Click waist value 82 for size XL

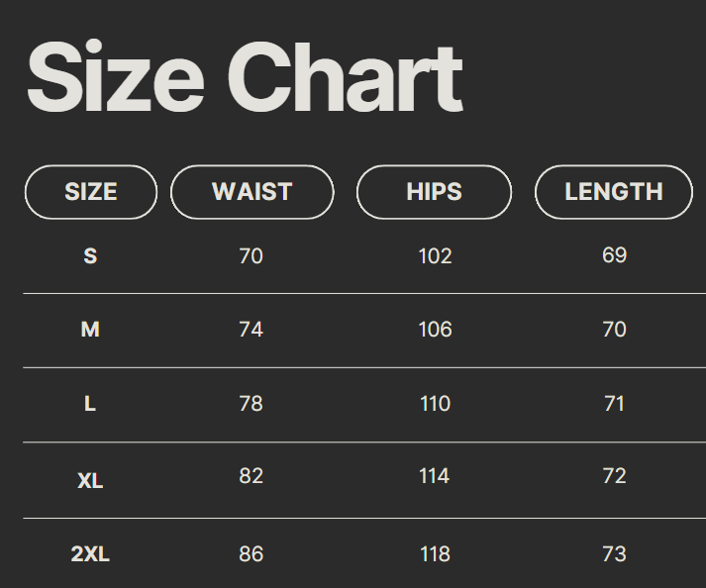252,476
